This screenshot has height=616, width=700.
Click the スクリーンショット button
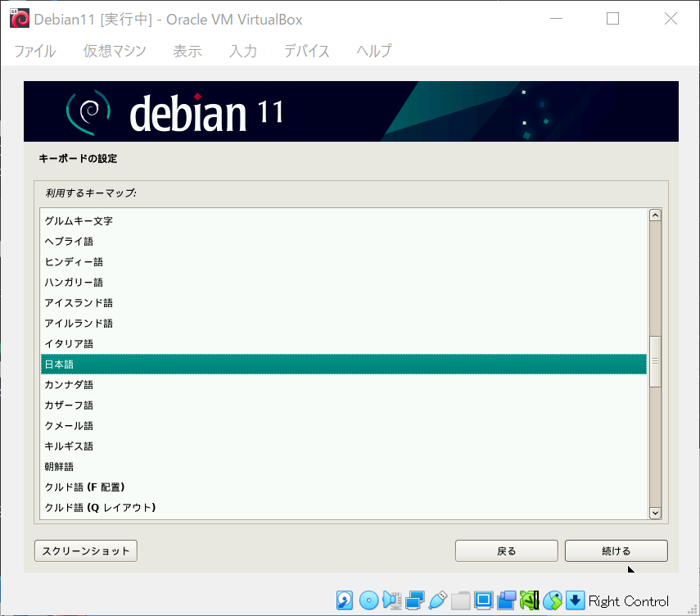click(86, 550)
